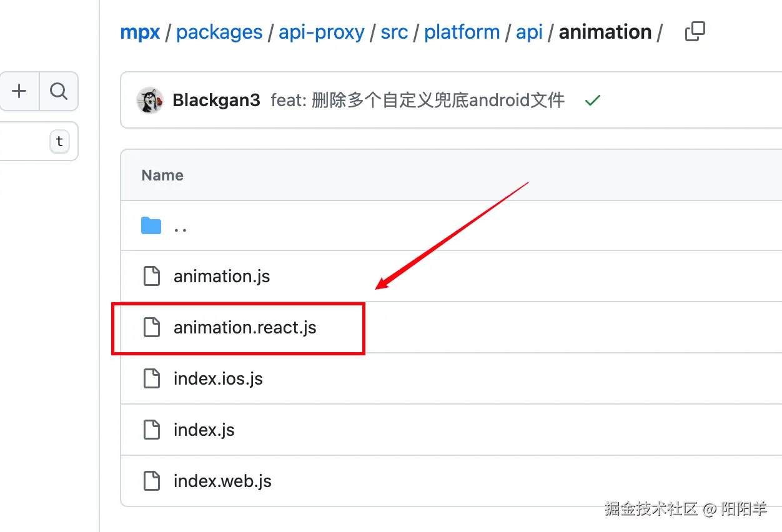This screenshot has height=532, width=782.
Task: Click the Blackgan3 author name
Action: click(x=216, y=101)
